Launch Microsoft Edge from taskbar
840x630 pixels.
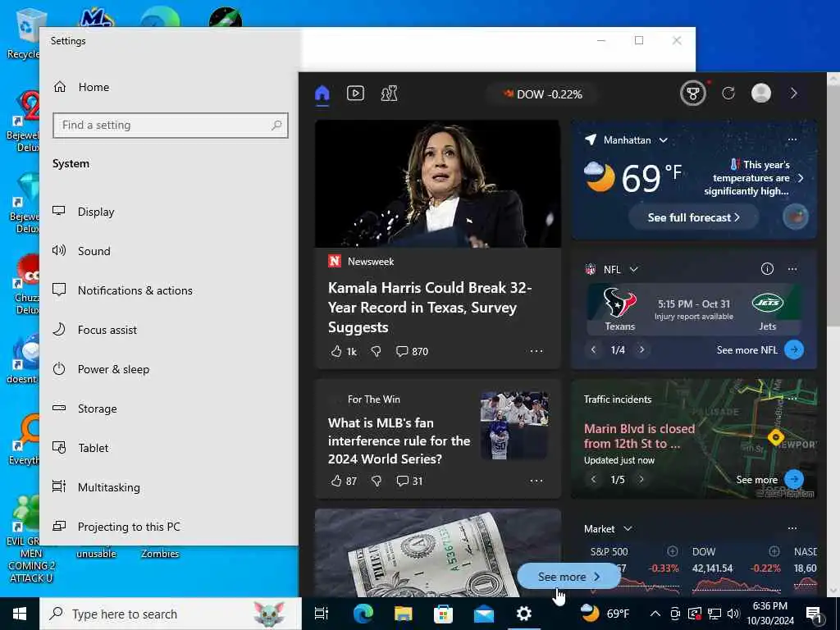(x=363, y=614)
